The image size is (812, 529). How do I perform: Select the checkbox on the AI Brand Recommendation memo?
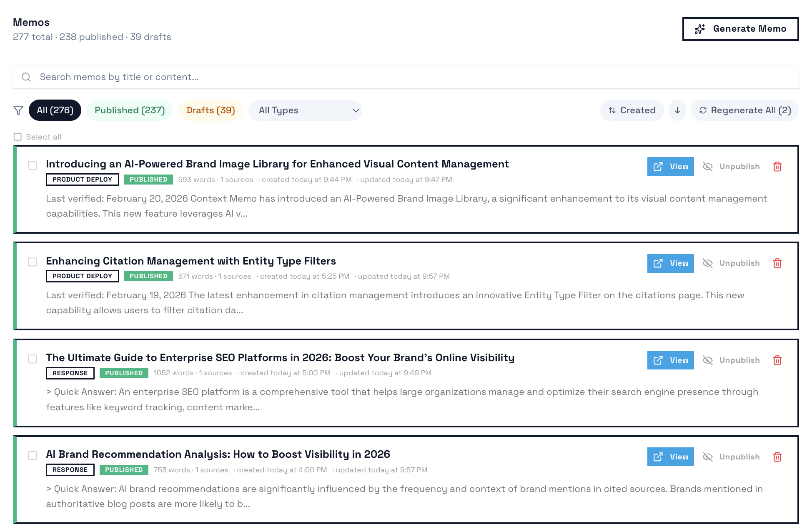(x=32, y=456)
